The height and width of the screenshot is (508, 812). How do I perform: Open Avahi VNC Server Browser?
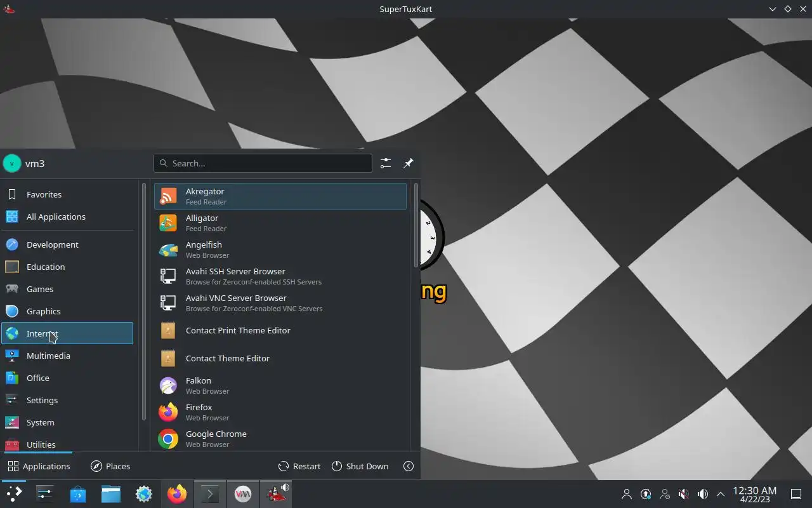(280, 303)
